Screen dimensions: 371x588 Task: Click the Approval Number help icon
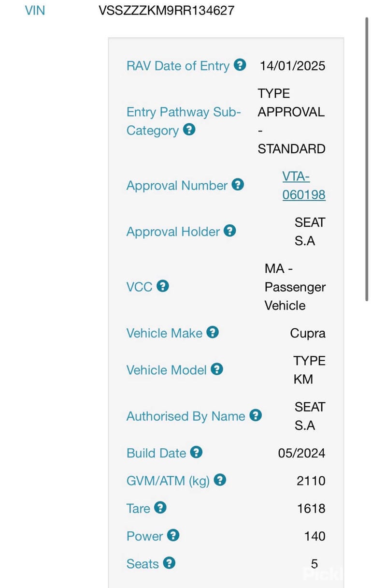coord(238,185)
